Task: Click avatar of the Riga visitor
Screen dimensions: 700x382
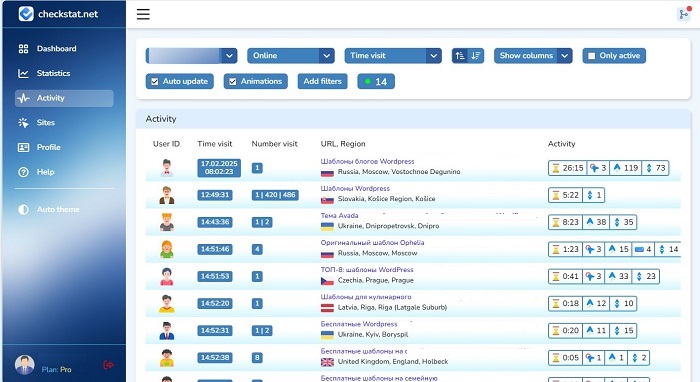Action: pyautogui.click(x=167, y=304)
